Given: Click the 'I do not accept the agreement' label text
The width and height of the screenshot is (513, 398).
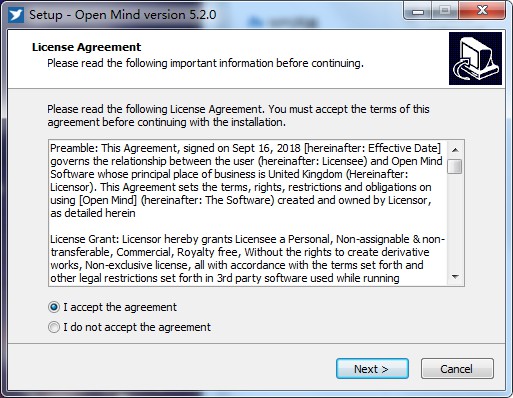Looking at the screenshot, I should [137, 327].
